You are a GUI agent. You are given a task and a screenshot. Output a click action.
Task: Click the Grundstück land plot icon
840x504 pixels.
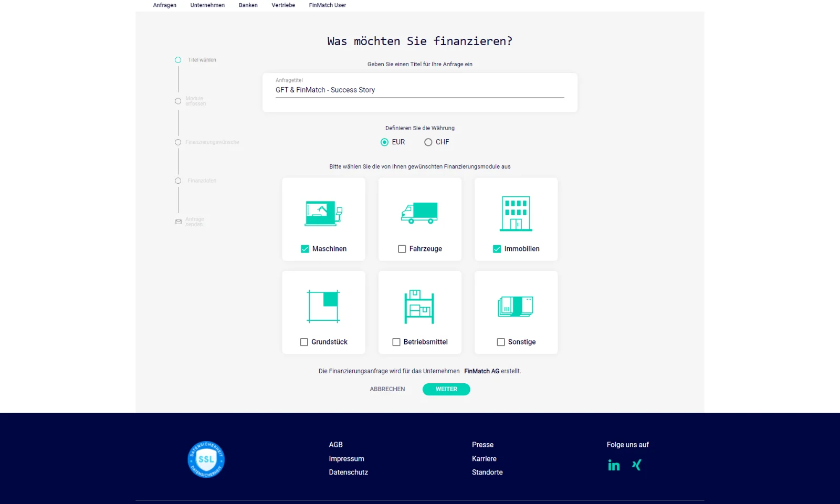[323, 306]
